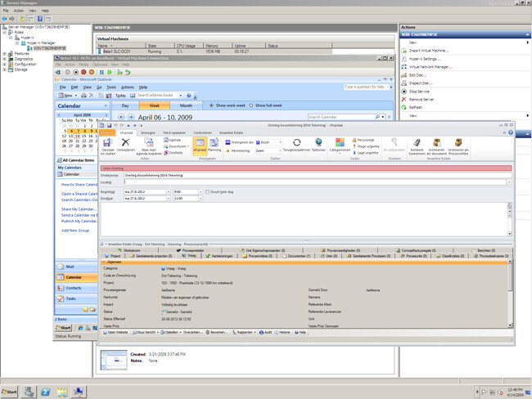Mark Hoge urgentie in Codes group
This screenshot has width=532, height=399.
click(366, 146)
